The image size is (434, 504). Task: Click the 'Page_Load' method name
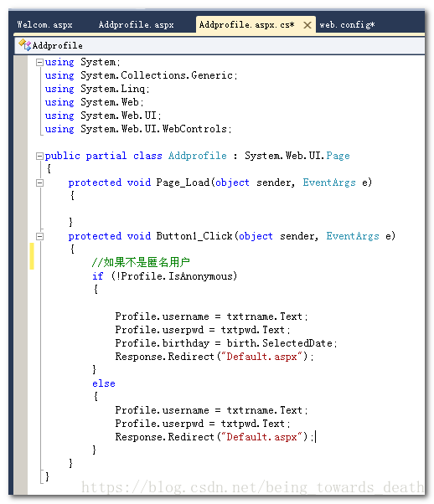pyautogui.click(x=183, y=183)
